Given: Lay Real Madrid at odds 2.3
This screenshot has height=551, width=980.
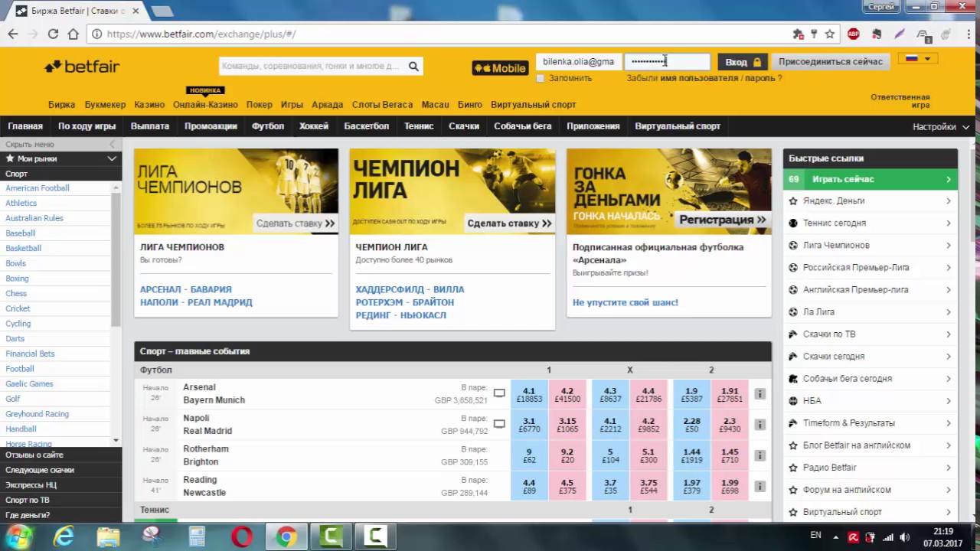Looking at the screenshot, I should coord(730,425).
